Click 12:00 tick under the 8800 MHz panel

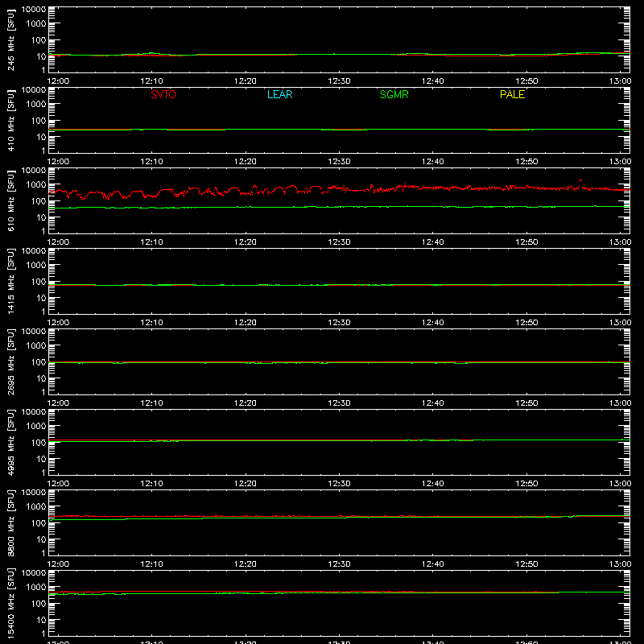(58, 564)
